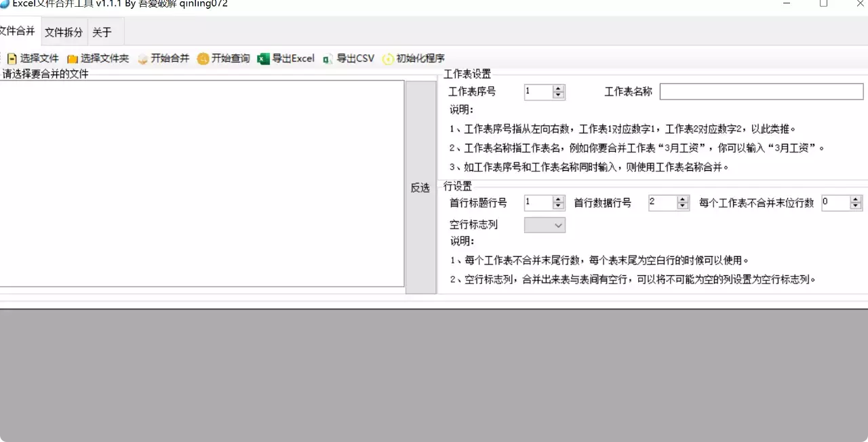Screen dimensions: 868x442
Task: Decrease 首行标题行号 with the down stepper
Action: click(x=558, y=205)
